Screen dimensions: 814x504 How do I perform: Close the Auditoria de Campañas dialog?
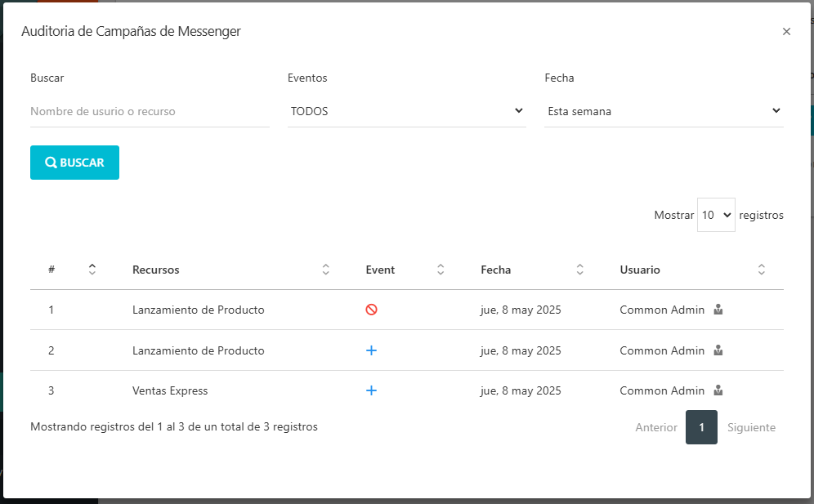tap(786, 32)
